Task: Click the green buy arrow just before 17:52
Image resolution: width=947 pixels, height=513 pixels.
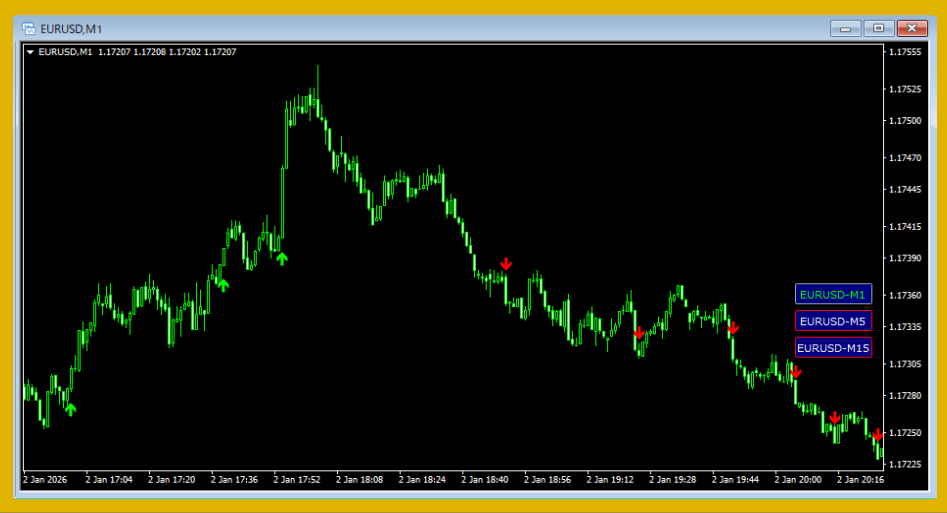Action: 282,259
